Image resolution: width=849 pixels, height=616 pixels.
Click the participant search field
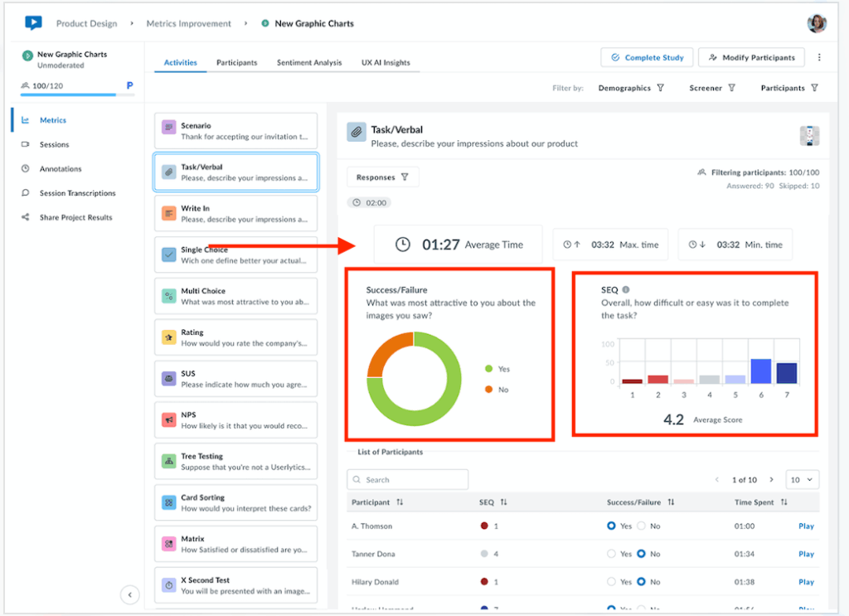coord(407,479)
